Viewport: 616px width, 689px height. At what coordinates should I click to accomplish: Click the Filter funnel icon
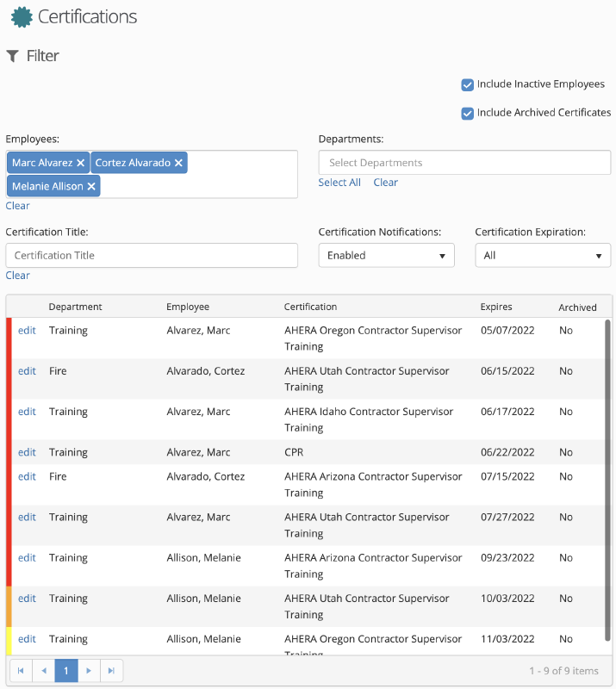12,56
